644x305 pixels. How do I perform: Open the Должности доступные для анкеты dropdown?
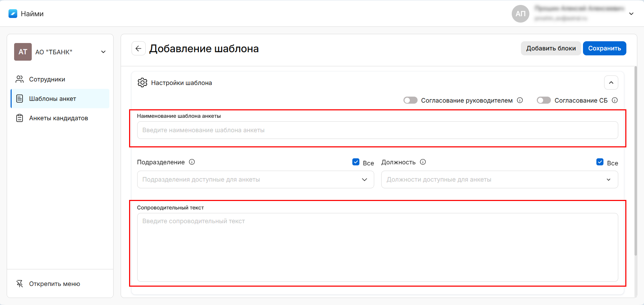499,179
